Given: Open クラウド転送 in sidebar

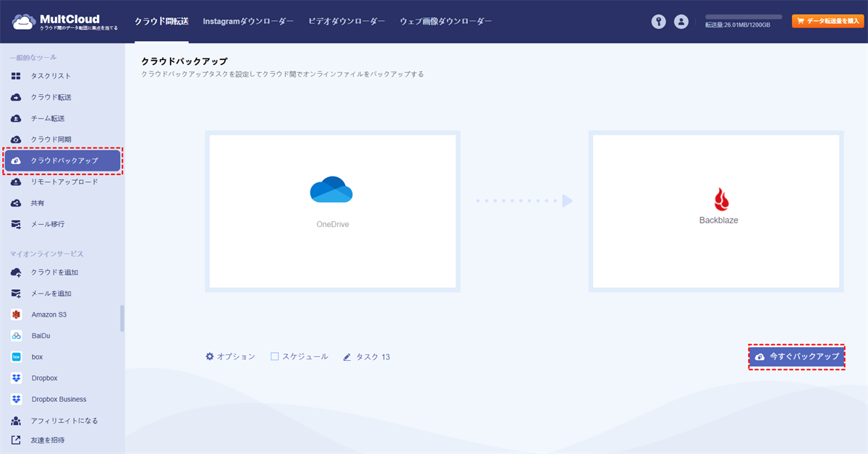Looking at the screenshot, I should pyautogui.click(x=51, y=97).
